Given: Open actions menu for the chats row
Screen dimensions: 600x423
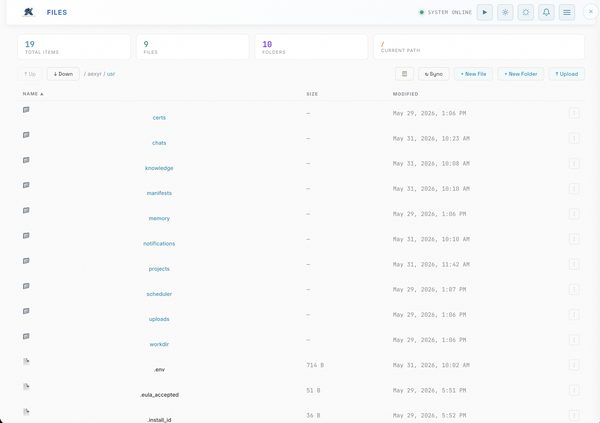Looking at the screenshot, I should pos(574,139).
